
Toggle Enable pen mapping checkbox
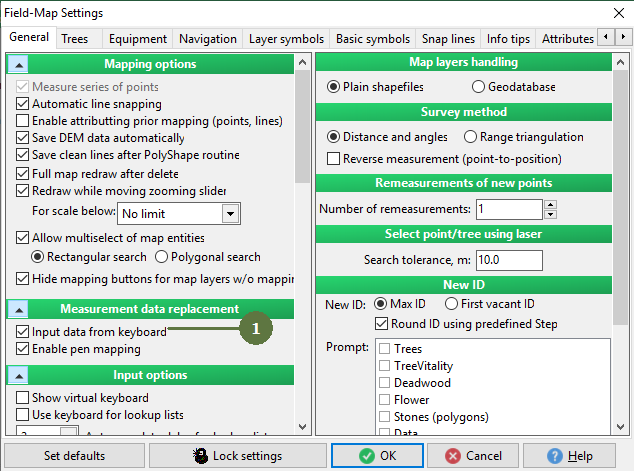click(x=22, y=349)
